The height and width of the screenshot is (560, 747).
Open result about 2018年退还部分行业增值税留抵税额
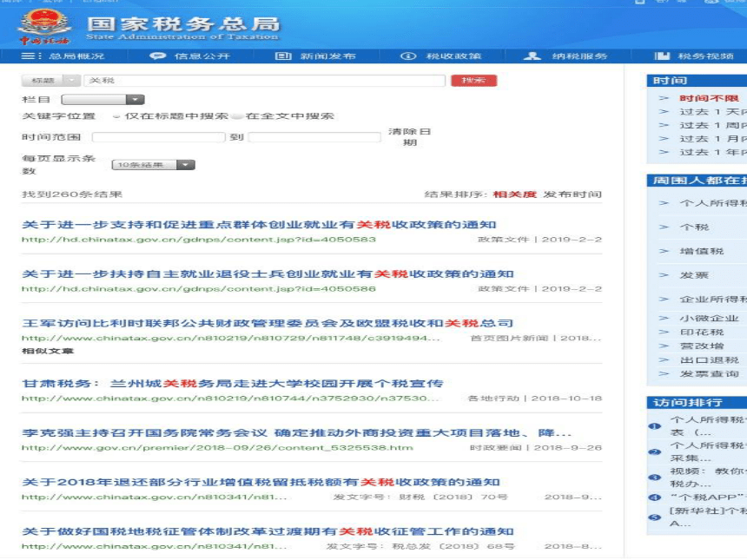pos(261,482)
